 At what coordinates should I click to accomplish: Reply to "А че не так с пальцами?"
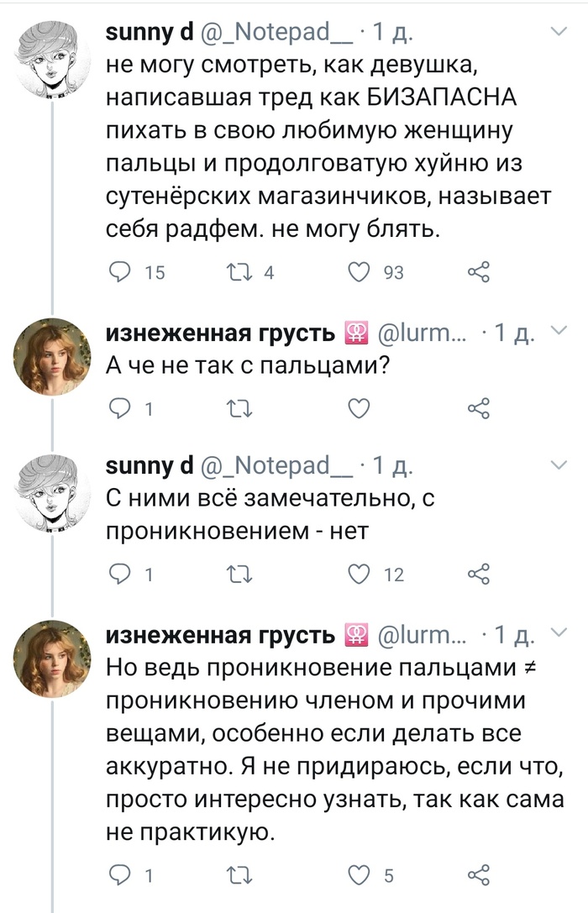[x=123, y=409]
